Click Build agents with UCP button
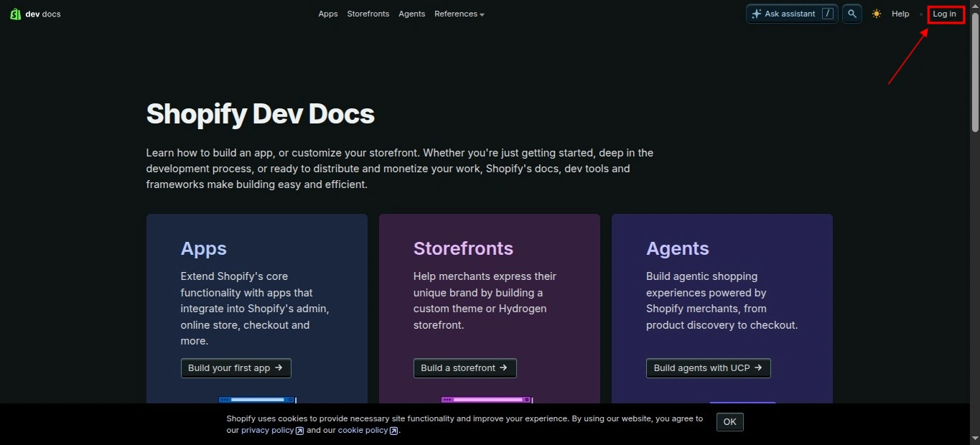Screen dimensions: 980x445 709,368
